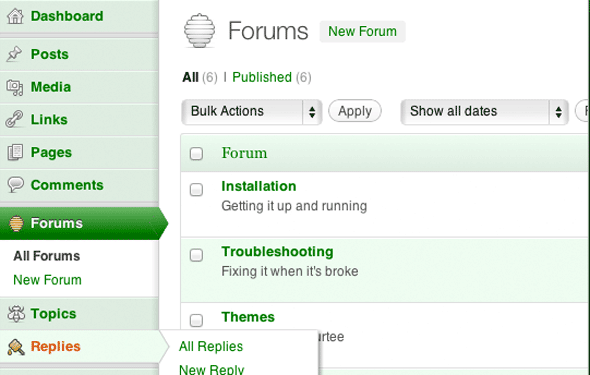The image size is (590, 375).
Task: Open the Troubleshooting forum link
Action: pos(277,252)
